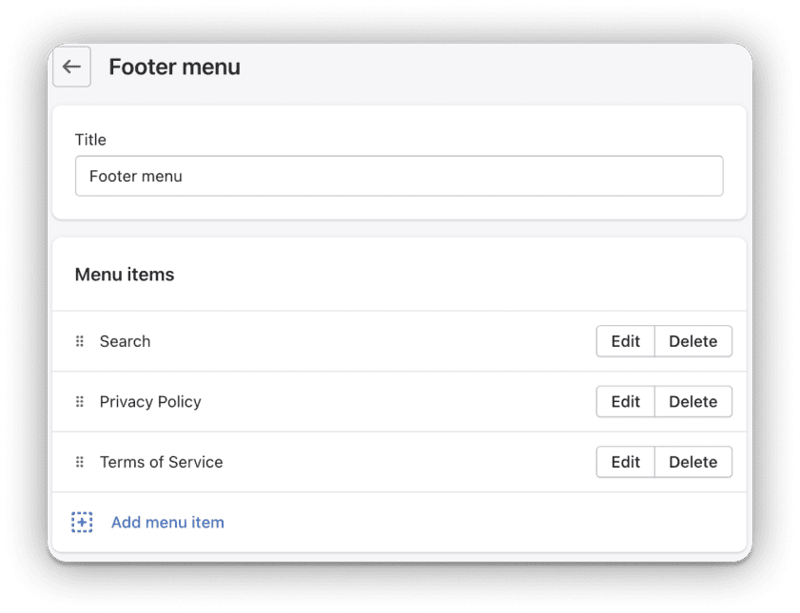
Task: Delete the Search menu item
Action: (x=693, y=341)
